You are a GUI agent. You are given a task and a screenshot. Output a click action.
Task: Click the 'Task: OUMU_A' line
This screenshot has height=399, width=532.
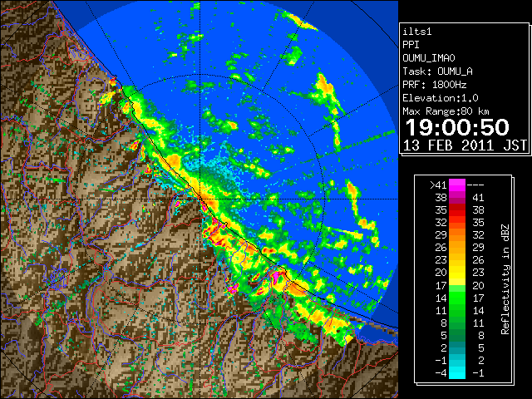438,71
